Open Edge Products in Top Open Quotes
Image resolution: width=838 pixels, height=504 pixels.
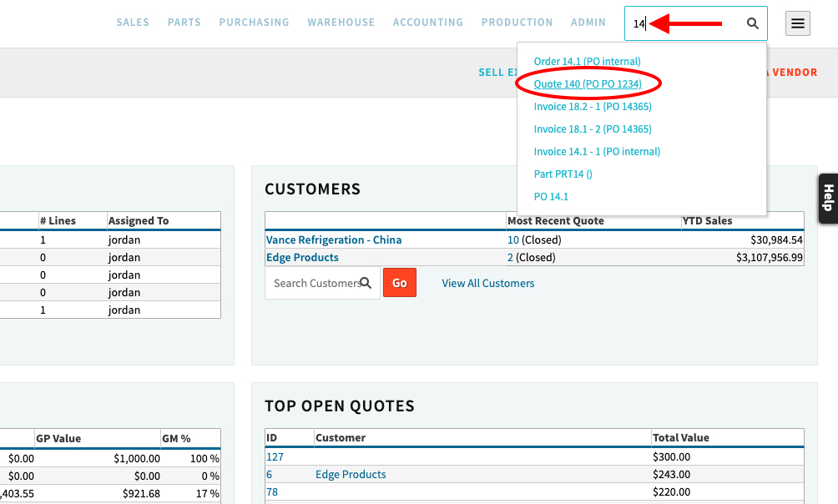351,475
